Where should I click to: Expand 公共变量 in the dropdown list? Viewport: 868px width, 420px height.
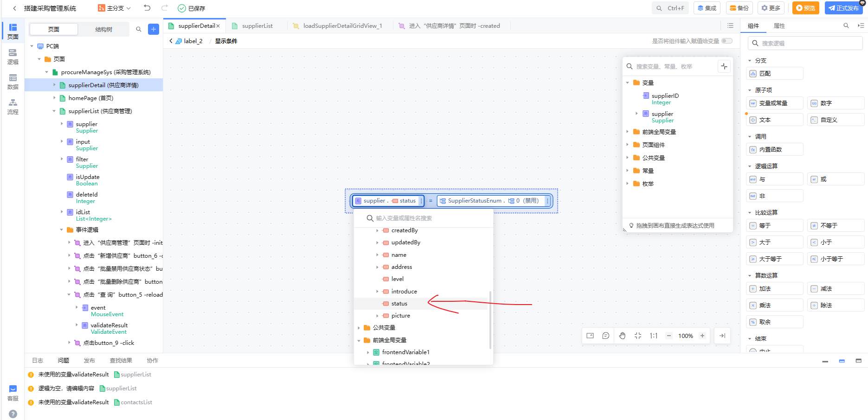(x=359, y=328)
